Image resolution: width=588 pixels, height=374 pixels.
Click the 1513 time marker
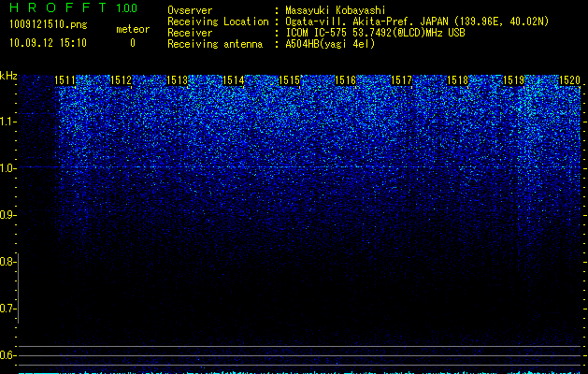177,80
